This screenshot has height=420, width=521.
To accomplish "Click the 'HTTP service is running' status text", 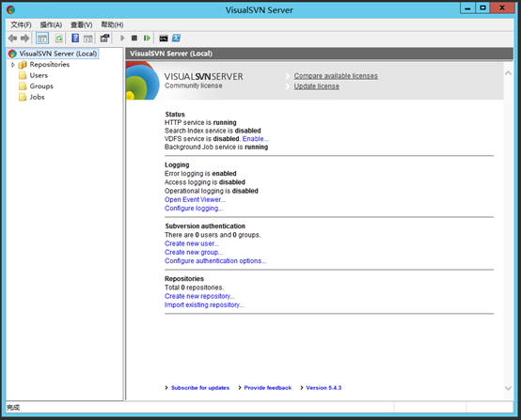I will click(200, 122).
